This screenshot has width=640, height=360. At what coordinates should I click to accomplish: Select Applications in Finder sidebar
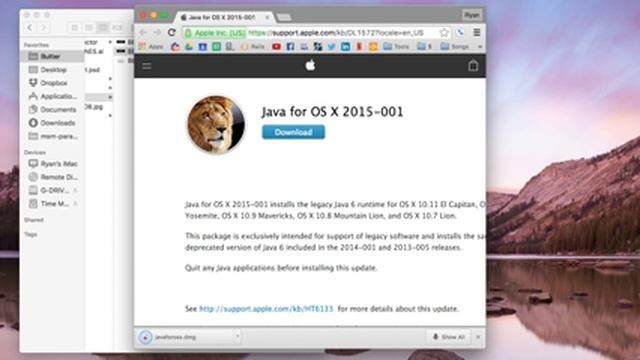pyautogui.click(x=52, y=96)
